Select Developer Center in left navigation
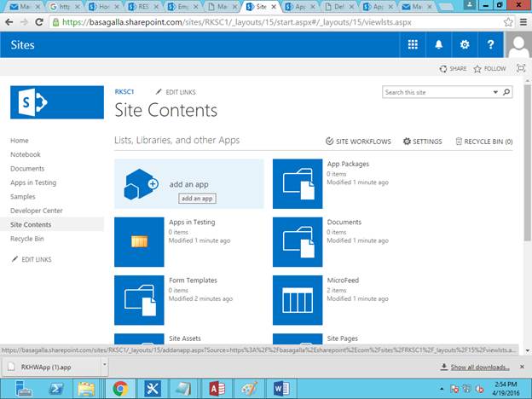532x399 pixels. [37, 211]
